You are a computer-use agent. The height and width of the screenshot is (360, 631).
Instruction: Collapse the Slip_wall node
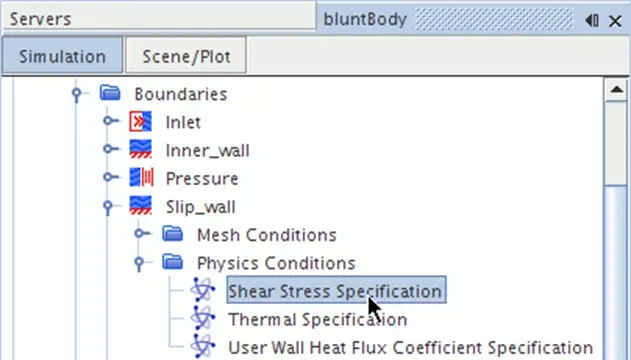click(108, 207)
